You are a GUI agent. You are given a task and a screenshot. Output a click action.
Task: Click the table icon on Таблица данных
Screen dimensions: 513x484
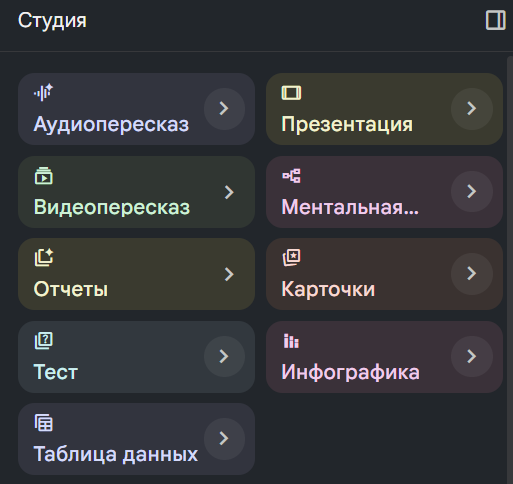pyautogui.click(x=44, y=423)
